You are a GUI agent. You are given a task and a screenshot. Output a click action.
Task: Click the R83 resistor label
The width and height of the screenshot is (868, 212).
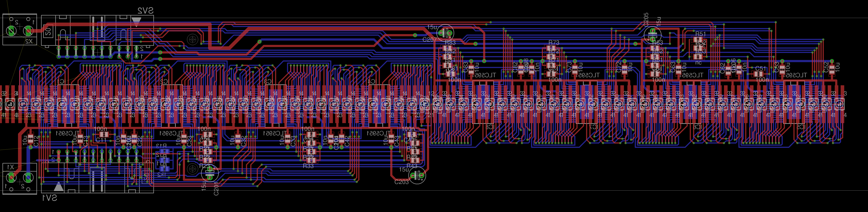(450, 42)
